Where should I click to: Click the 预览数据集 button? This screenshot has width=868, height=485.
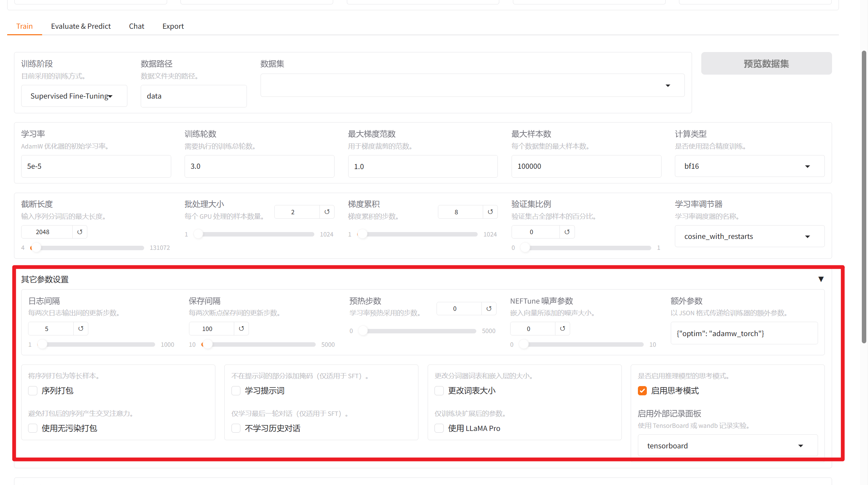pyautogui.click(x=766, y=63)
